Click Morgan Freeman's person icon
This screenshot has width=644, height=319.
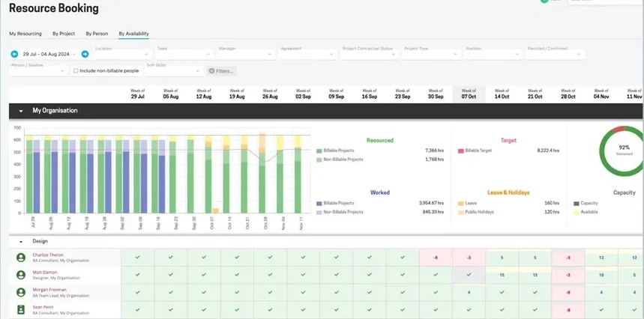point(21,291)
